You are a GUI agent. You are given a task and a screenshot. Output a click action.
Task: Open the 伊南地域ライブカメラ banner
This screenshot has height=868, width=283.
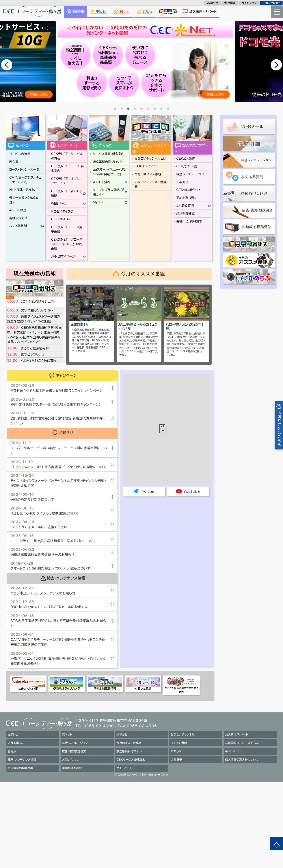(67, 684)
